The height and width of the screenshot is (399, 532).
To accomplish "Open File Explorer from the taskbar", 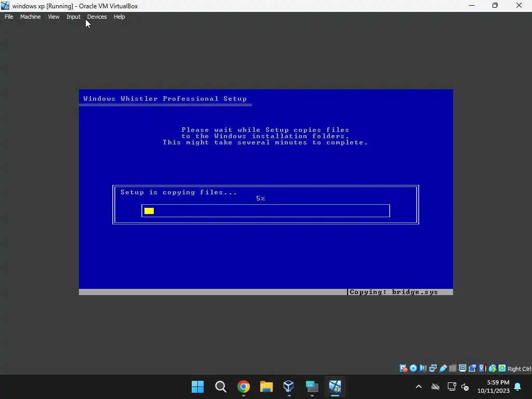I will point(267,387).
